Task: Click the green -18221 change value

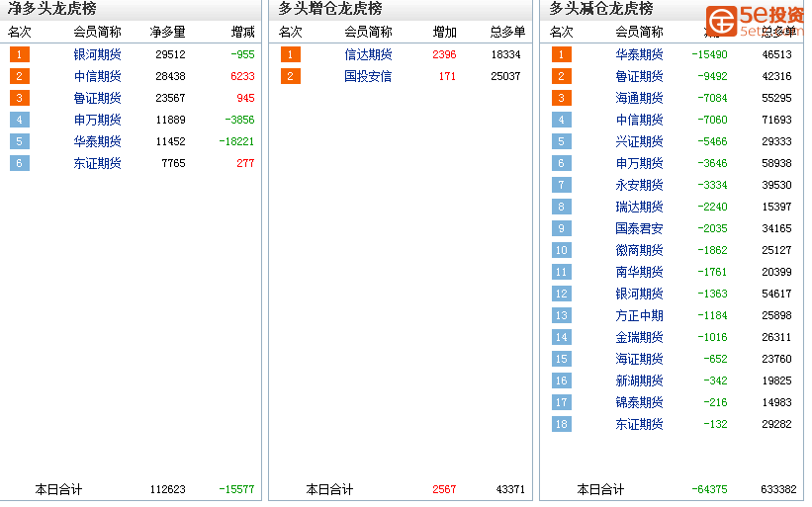Action: (236, 141)
